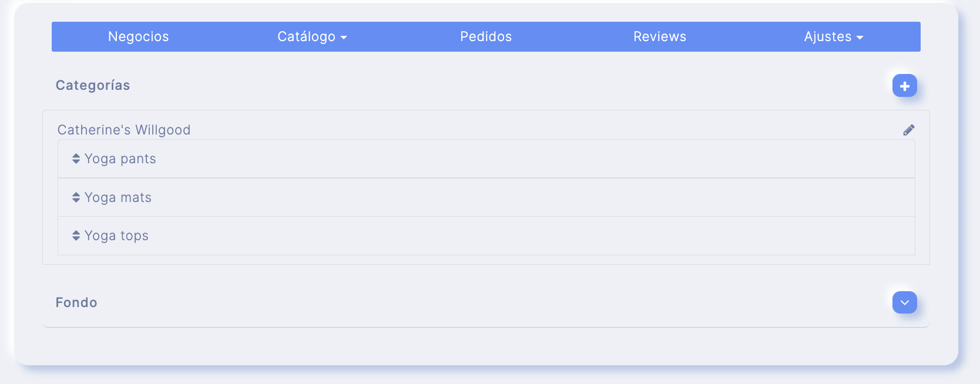Viewport: 980px width, 384px height.
Task: Open the Ajustes dropdown menu
Action: pyautogui.click(x=833, y=36)
